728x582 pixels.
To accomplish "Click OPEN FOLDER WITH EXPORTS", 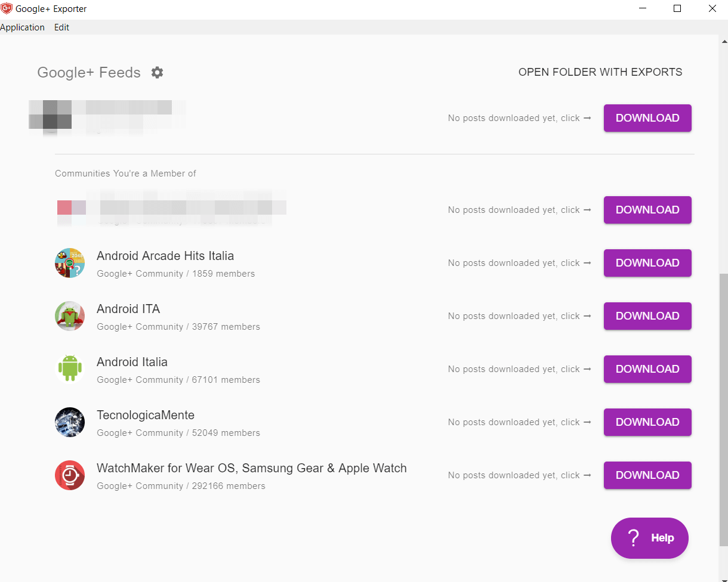I will click(x=600, y=72).
